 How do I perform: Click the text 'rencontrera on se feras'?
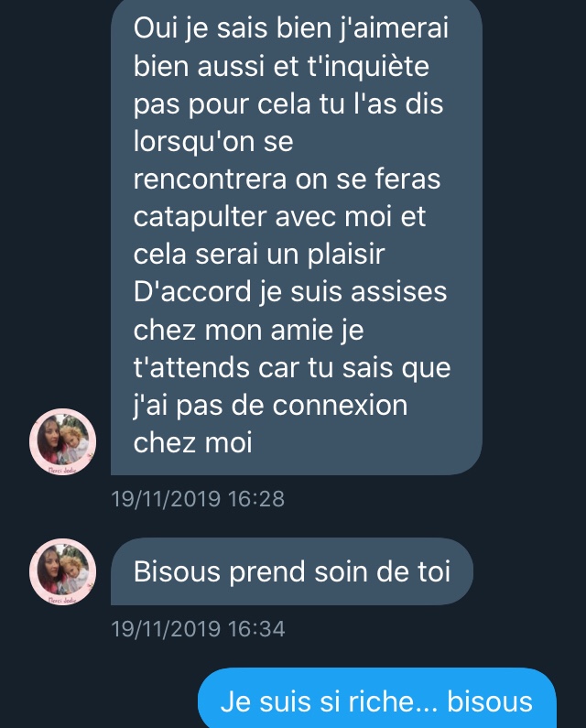coord(287,179)
